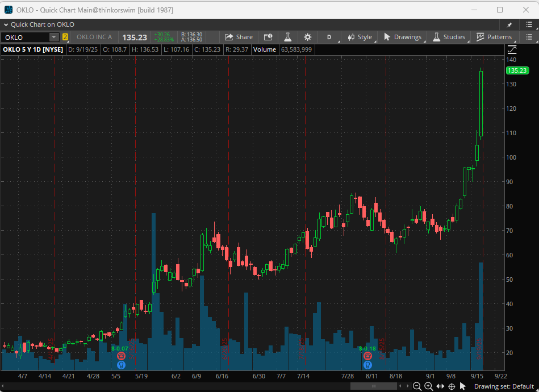Click the thinkorswim app icon in title bar
The height and width of the screenshot is (392, 539).
[x=8, y=10]
